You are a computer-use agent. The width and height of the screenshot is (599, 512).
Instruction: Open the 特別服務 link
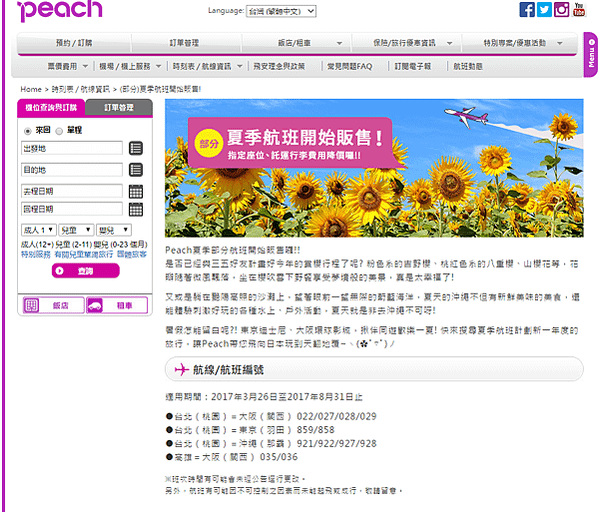[36, 254]
